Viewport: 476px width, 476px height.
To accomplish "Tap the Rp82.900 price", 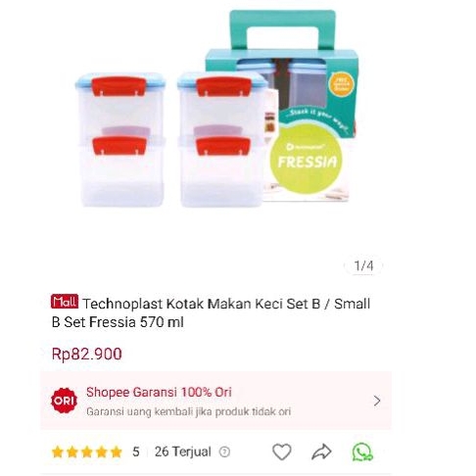I will (x=87, y=354).
